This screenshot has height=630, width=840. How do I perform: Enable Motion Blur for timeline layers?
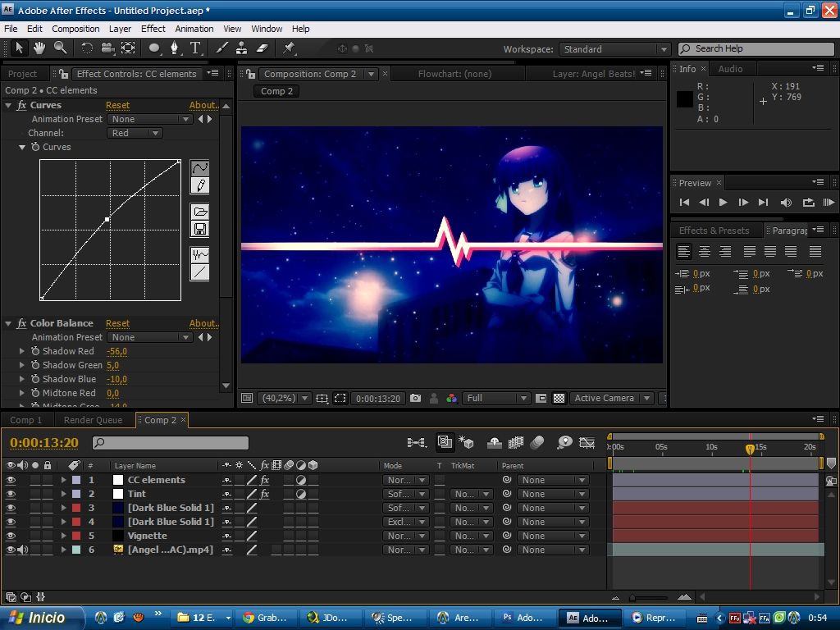point(537,442)
